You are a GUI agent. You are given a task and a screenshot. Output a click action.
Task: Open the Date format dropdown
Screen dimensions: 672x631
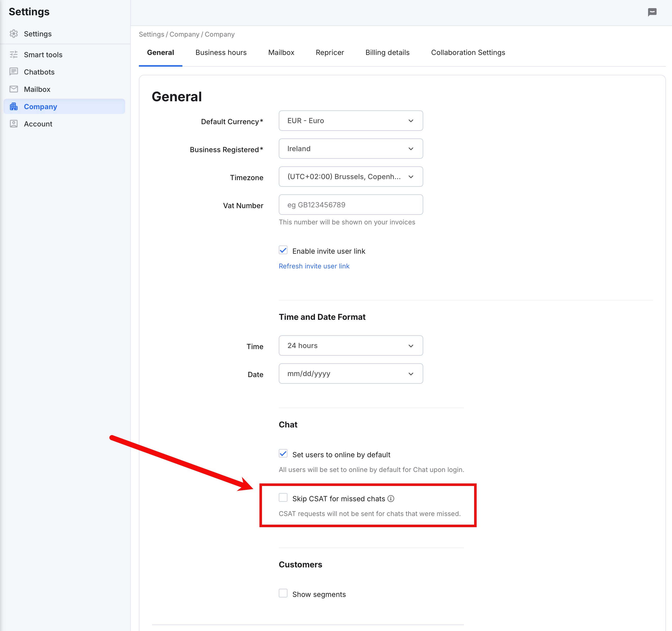350,374
